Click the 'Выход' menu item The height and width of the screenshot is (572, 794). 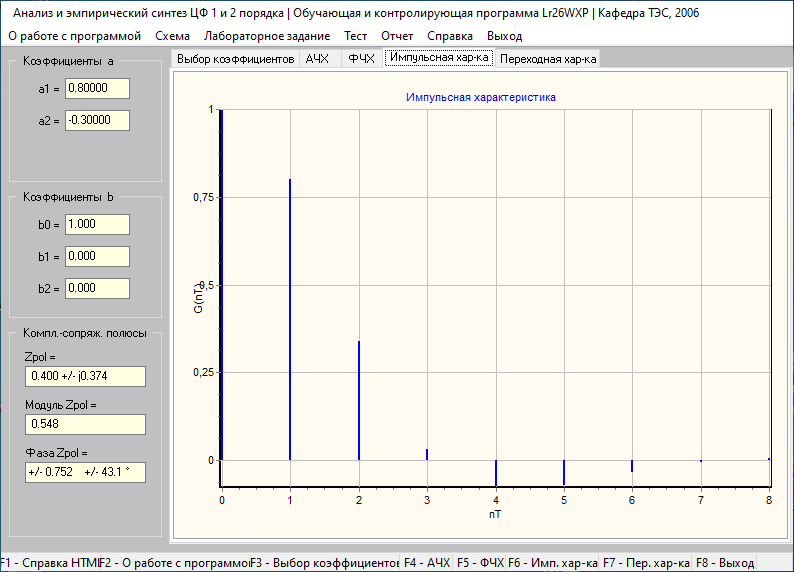coord(504,36)
